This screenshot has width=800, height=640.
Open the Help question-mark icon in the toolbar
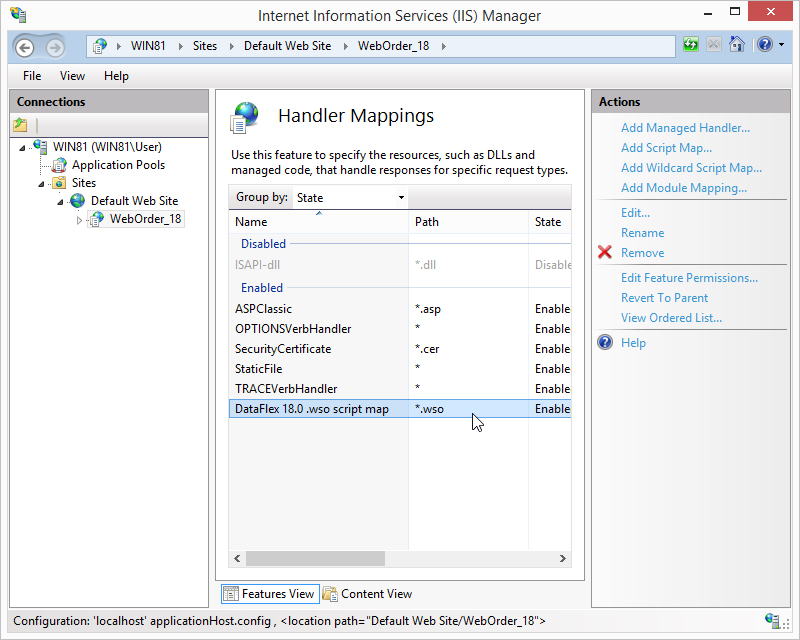point(764,44)
